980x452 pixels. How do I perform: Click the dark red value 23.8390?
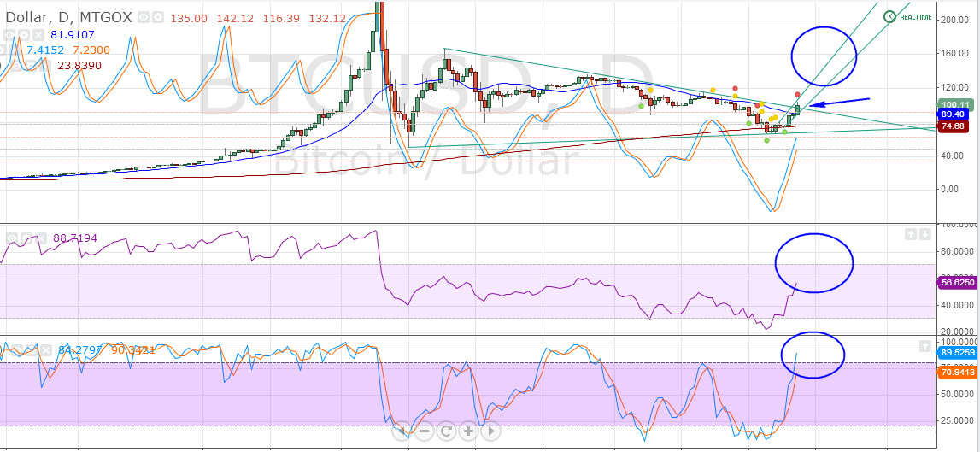(x=79, y=66)
